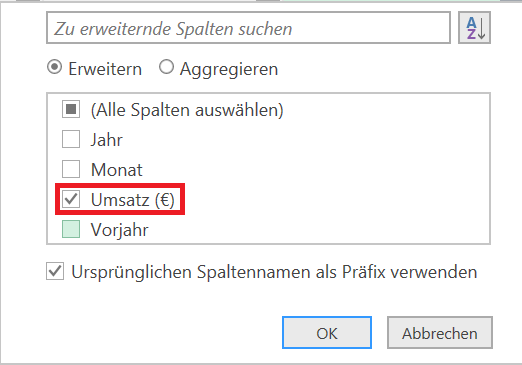Screen dimensions: 522x365
Task: Click the Monat column label
Action: [117, 169]
